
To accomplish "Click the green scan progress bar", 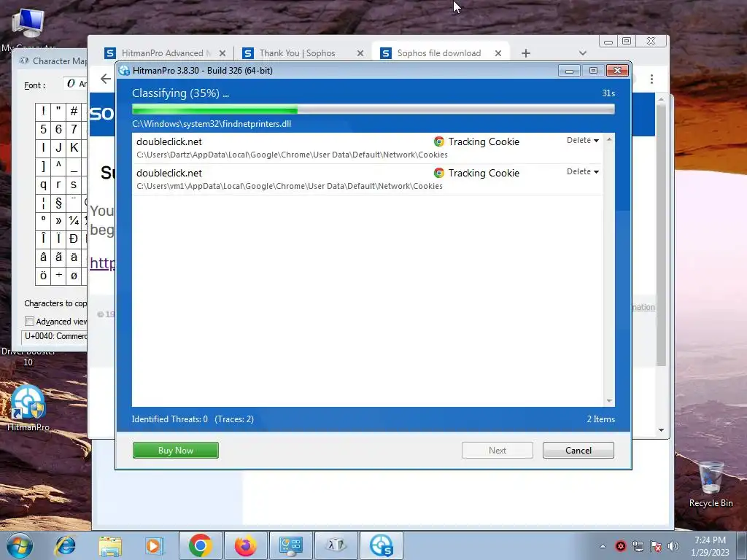I will click(x=373, y=109).
